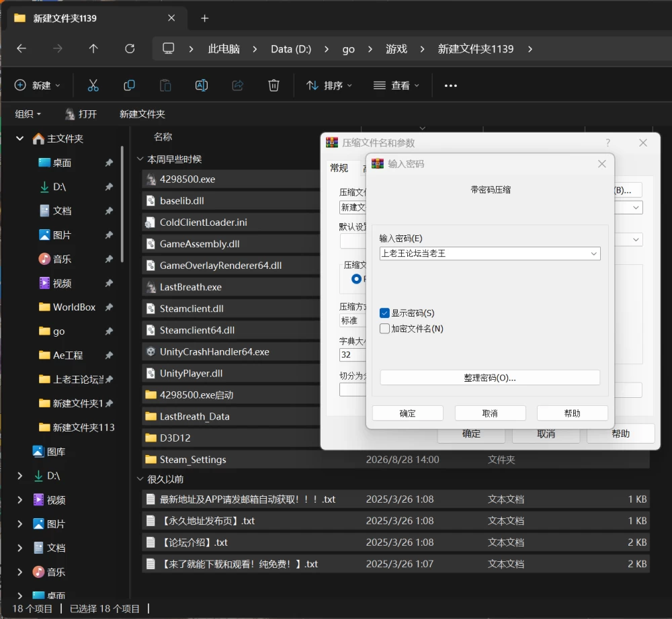The height and width of the screenshot is (619, 672).
Task: Go forward with the right arrow
Action: pos(57,48)
